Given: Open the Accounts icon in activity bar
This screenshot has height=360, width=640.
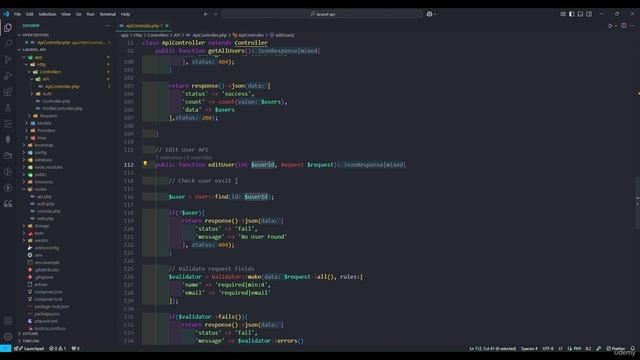Looking at the screenshot, I should 8,321.
